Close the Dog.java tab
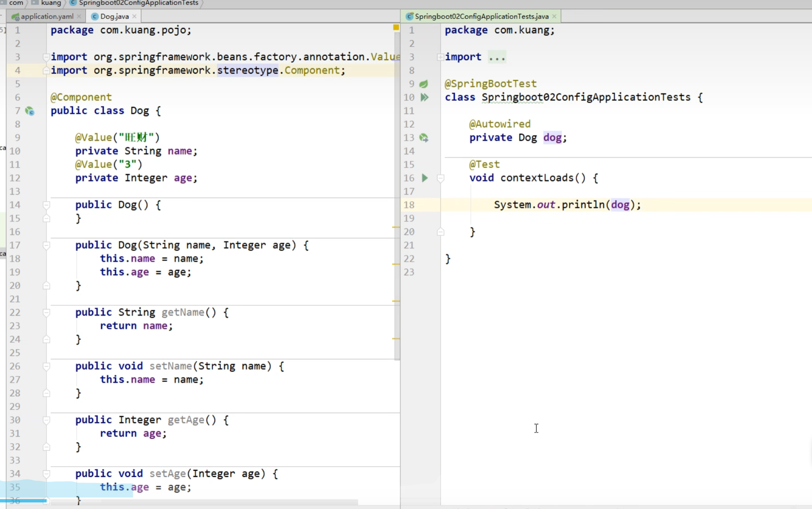The image size is (812, 509). click(x=134, y=16)
